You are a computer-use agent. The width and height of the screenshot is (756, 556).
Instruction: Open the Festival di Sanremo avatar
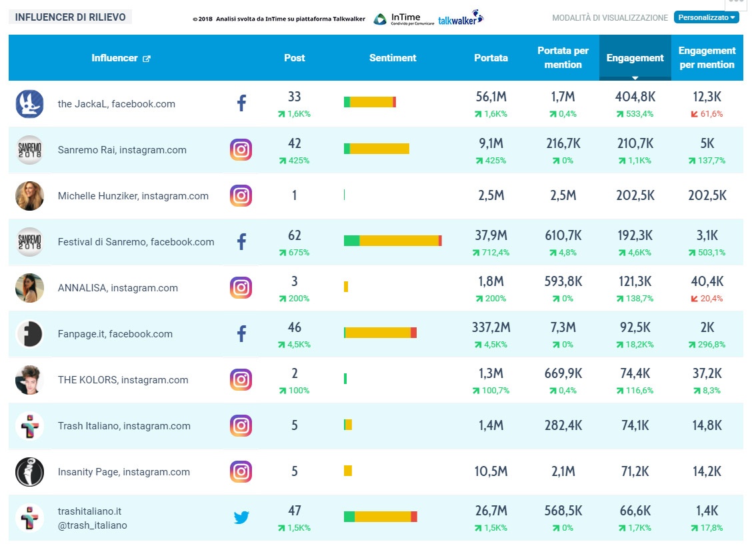tap(30, 241)
